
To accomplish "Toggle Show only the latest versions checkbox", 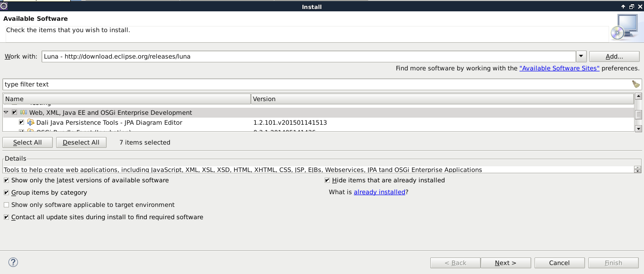I will point(6,180).
